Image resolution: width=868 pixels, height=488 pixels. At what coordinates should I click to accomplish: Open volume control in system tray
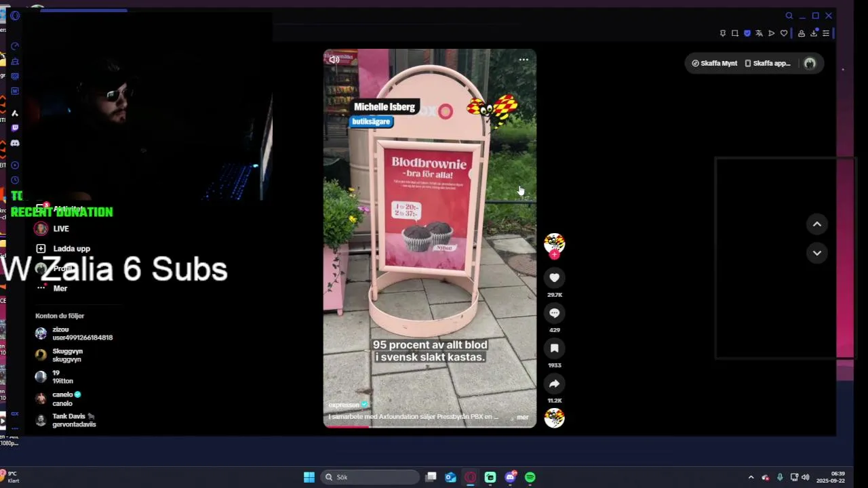click(805, 477)
